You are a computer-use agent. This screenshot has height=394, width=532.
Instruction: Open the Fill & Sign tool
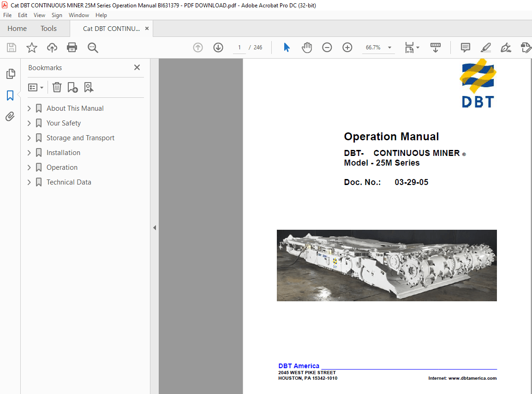(x=506, y=48)
